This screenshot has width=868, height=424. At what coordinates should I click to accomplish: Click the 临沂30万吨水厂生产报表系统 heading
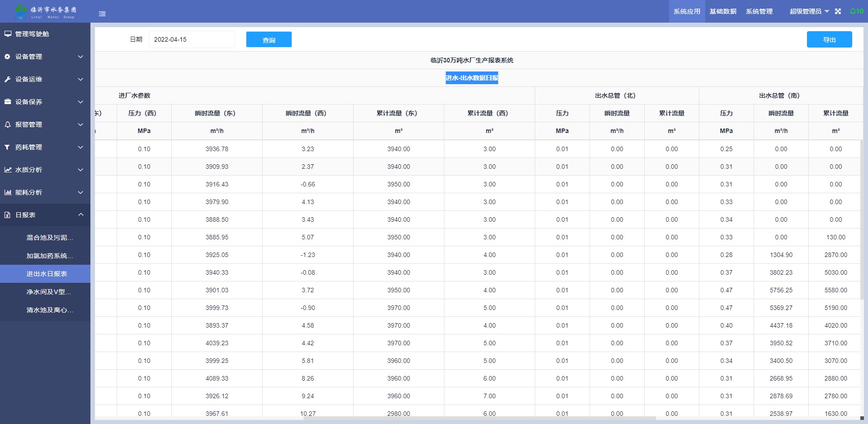click(472, 60)
